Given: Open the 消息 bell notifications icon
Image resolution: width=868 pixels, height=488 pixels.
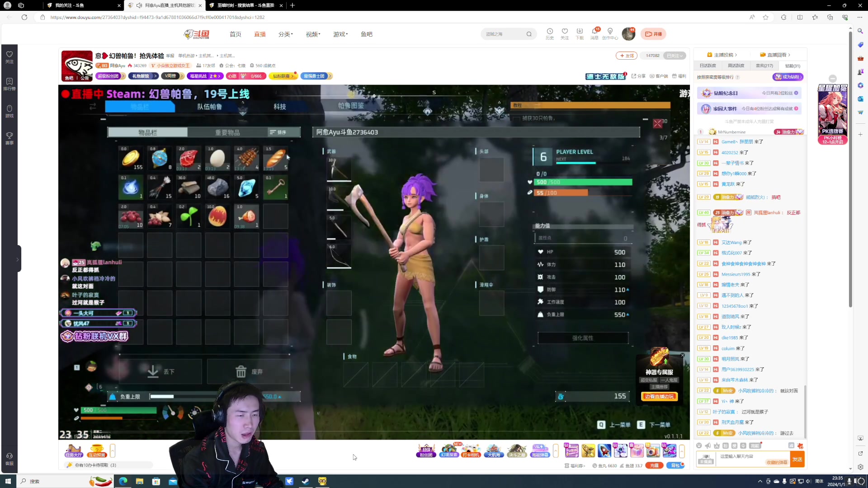Looking at the screenshot, I should tap(594, 34).
